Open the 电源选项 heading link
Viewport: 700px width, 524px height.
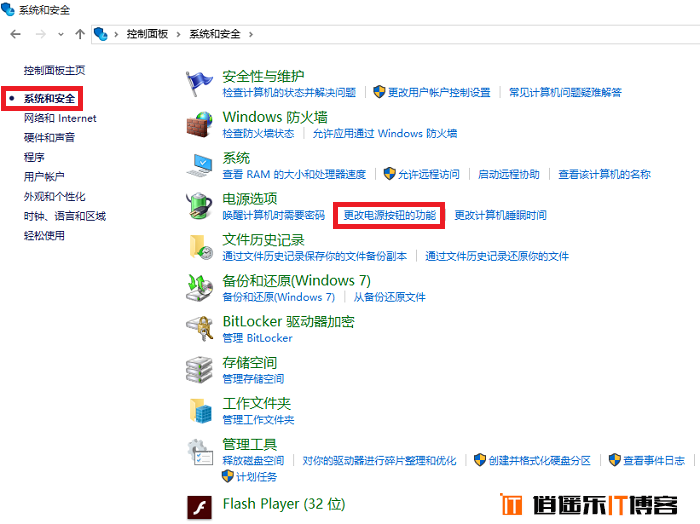click(250, 199)
